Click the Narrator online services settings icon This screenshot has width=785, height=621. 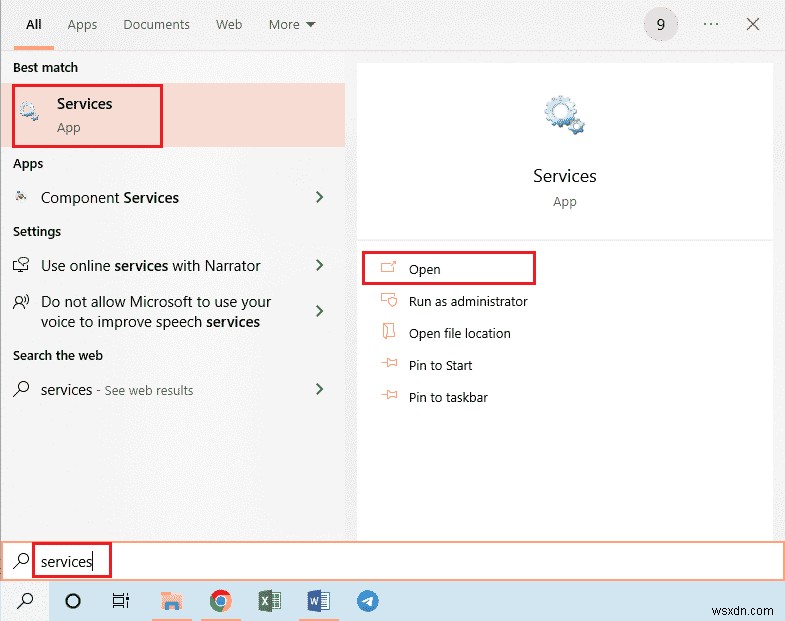coord(21,265)
